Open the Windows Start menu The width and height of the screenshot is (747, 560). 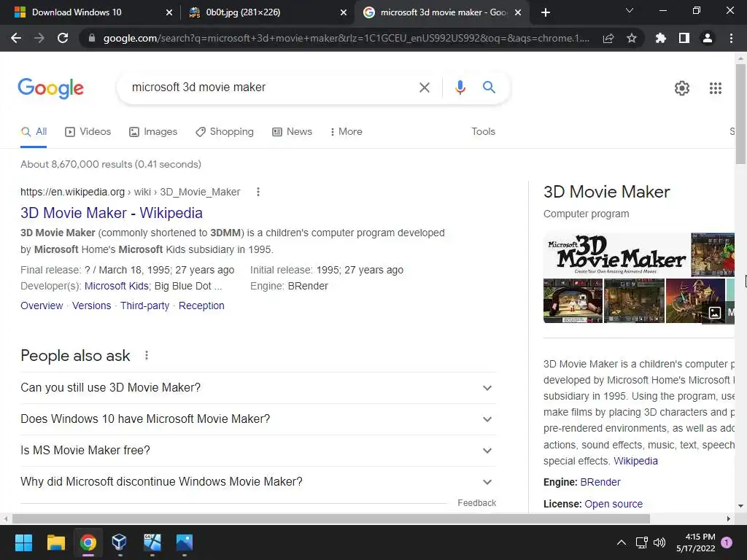(x=23, y=542)
